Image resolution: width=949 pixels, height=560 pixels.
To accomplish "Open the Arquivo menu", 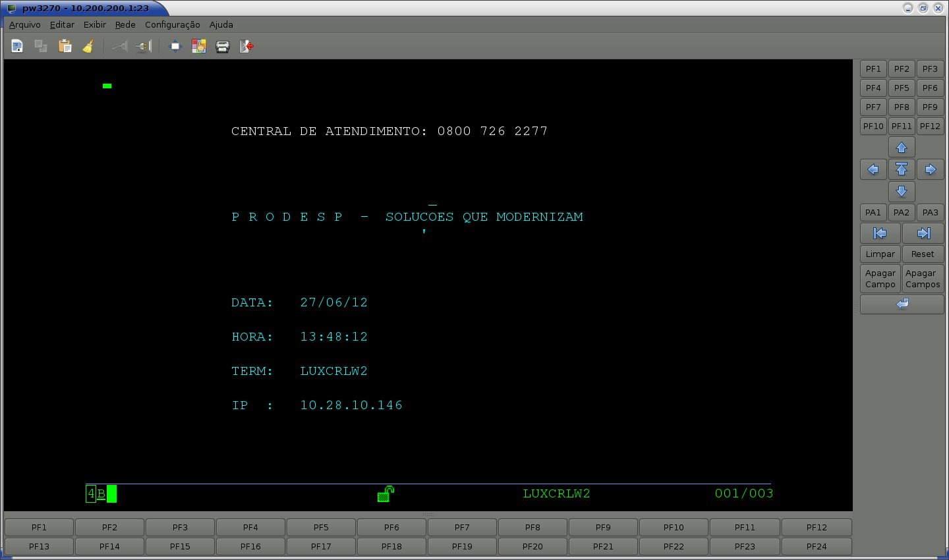I will click(25, 24).
